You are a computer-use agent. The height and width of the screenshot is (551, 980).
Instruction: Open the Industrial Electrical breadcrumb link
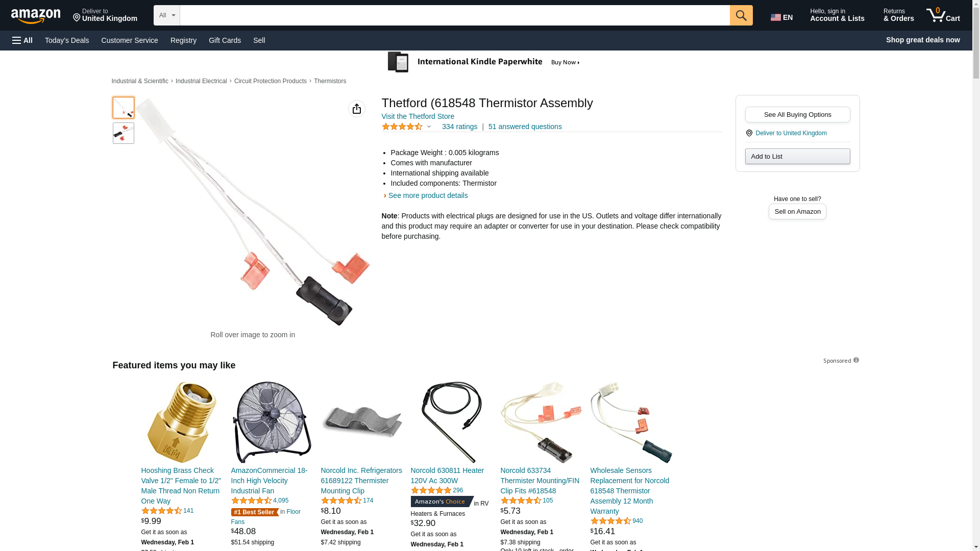click(201, 81)
